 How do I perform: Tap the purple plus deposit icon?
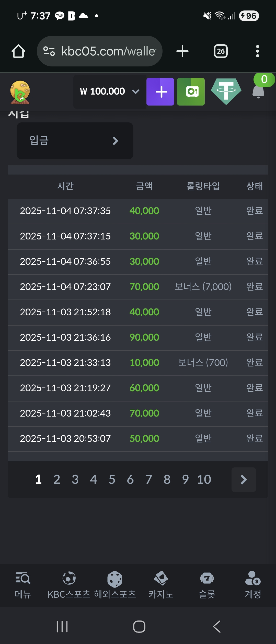tap(160, 92)
